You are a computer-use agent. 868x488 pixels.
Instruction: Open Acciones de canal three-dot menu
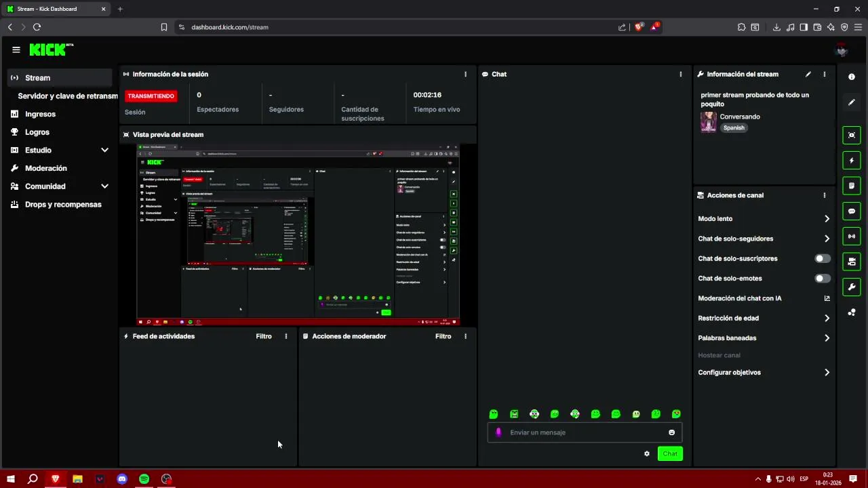(825, 195)
